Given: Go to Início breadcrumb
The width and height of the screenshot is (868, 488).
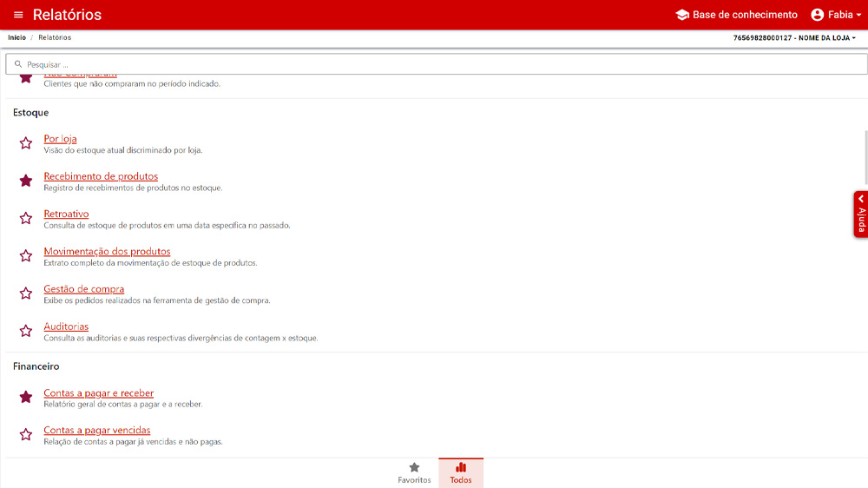Looking at the screenshot, I should tap(16, 38).
